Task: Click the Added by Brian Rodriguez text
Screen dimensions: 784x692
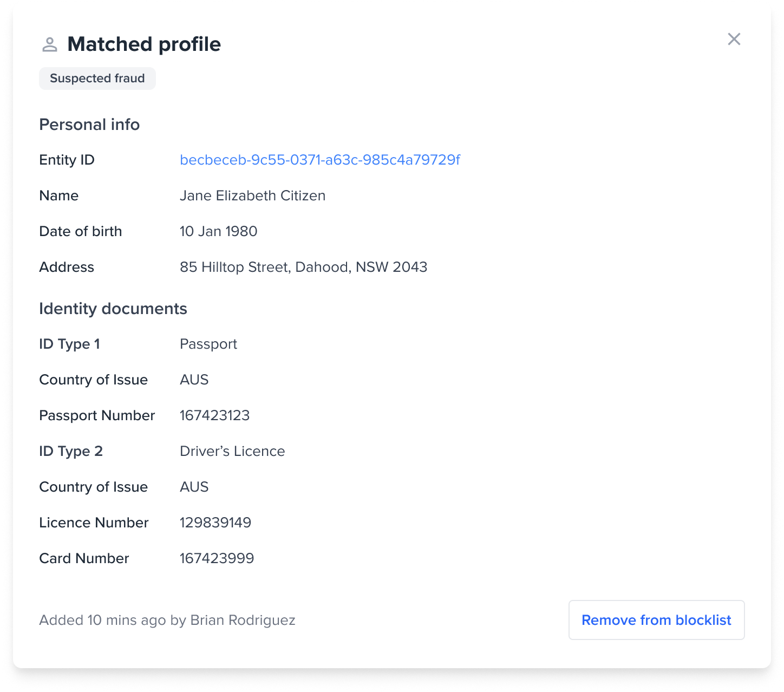Action: (167, 620)
